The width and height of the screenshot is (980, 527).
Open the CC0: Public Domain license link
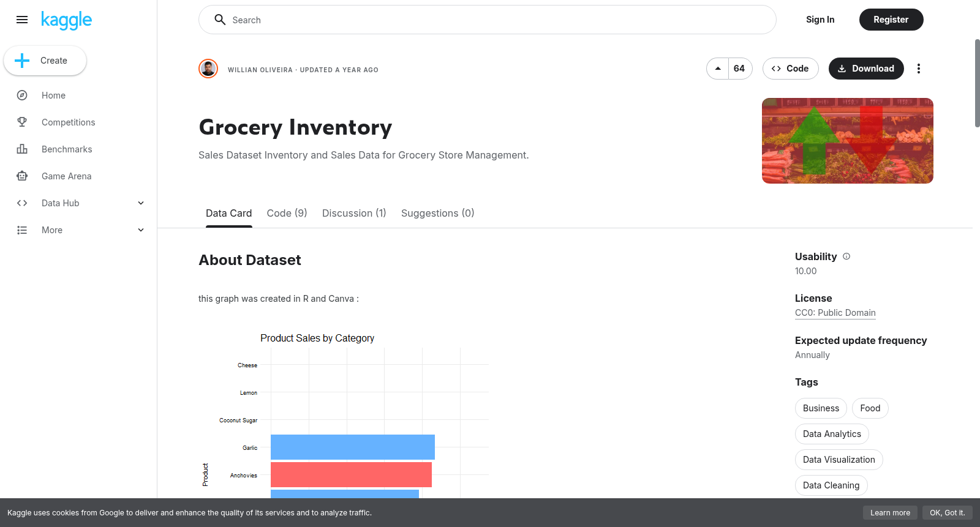tap(835, 313)
